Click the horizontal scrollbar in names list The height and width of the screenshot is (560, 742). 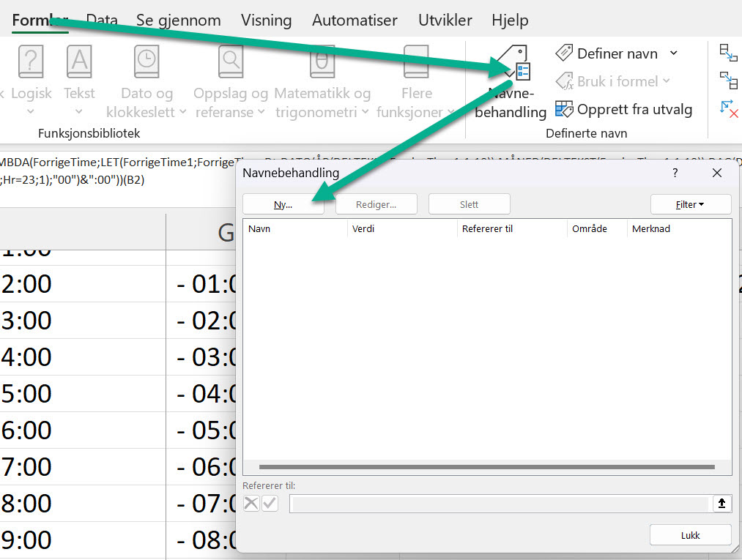pyautogui.click(x=486, y=466)
